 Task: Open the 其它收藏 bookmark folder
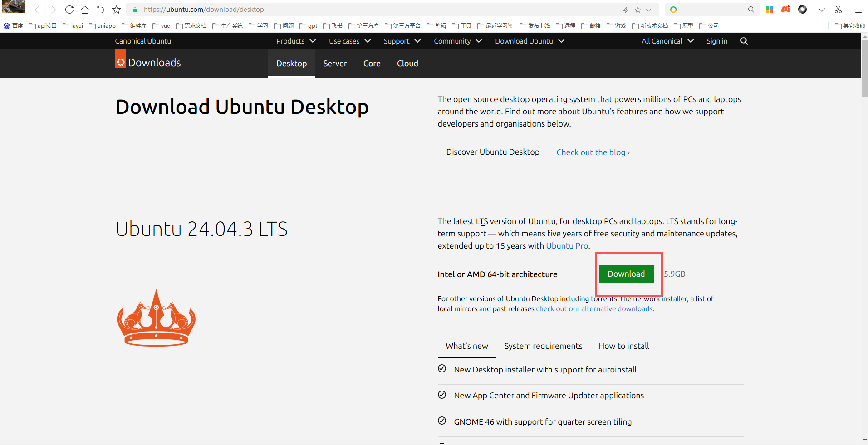click(850, 26)
